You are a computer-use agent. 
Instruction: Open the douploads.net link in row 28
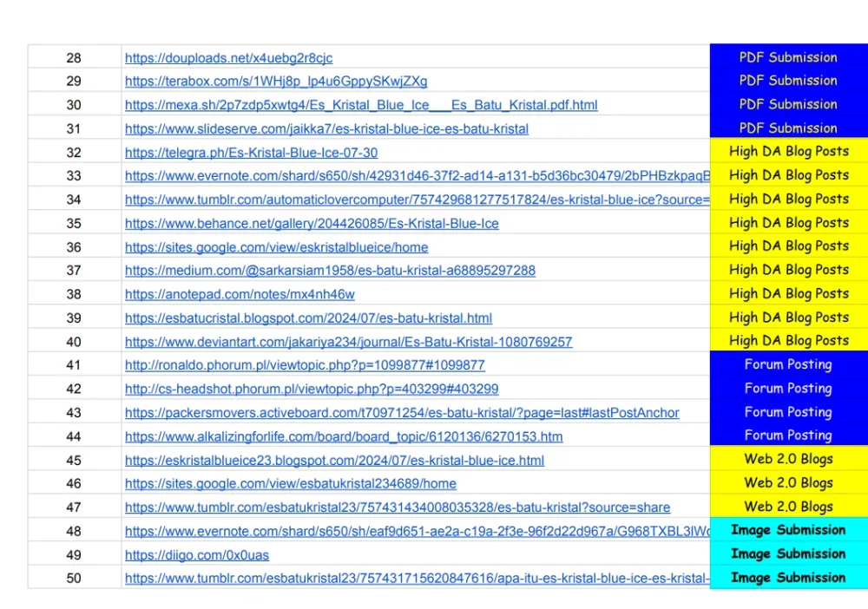(x=228, y=58)
